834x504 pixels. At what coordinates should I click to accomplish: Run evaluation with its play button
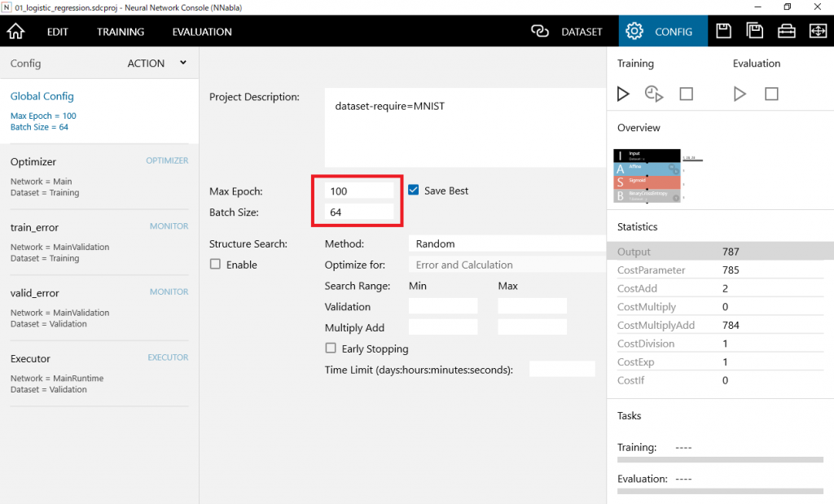pos(740,94)
